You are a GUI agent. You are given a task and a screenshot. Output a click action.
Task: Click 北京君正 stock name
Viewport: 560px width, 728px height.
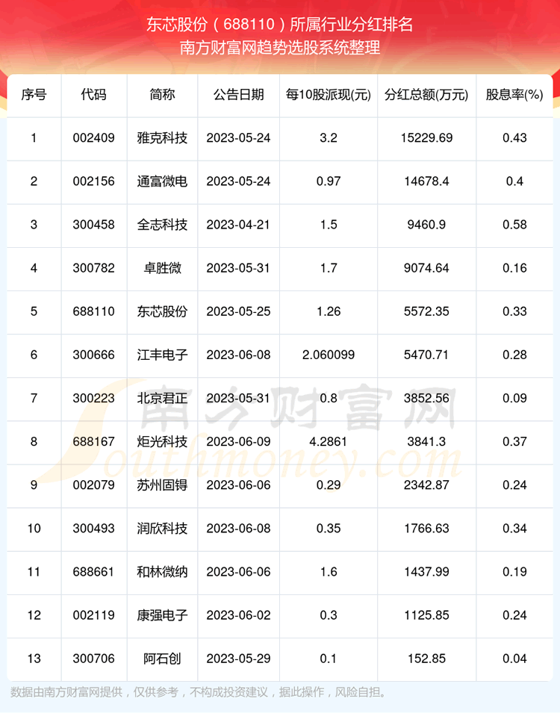tap(162, 398)
